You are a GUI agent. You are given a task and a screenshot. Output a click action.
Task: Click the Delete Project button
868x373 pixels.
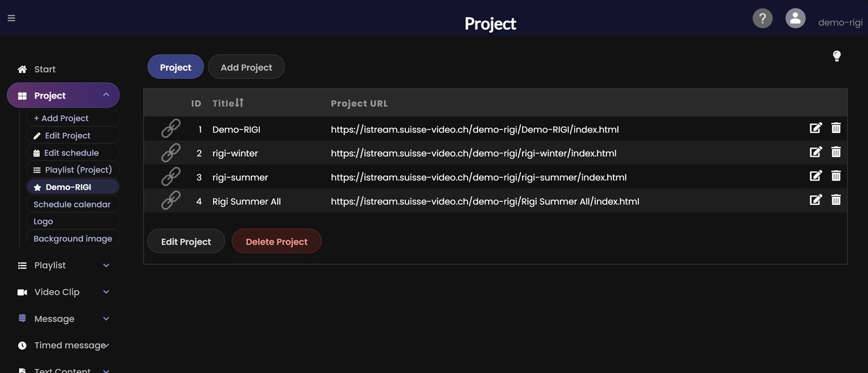coord(277,241)
